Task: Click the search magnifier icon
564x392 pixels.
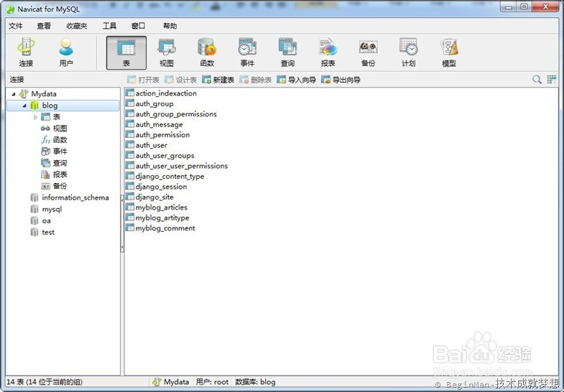Action: pos(537,80)
